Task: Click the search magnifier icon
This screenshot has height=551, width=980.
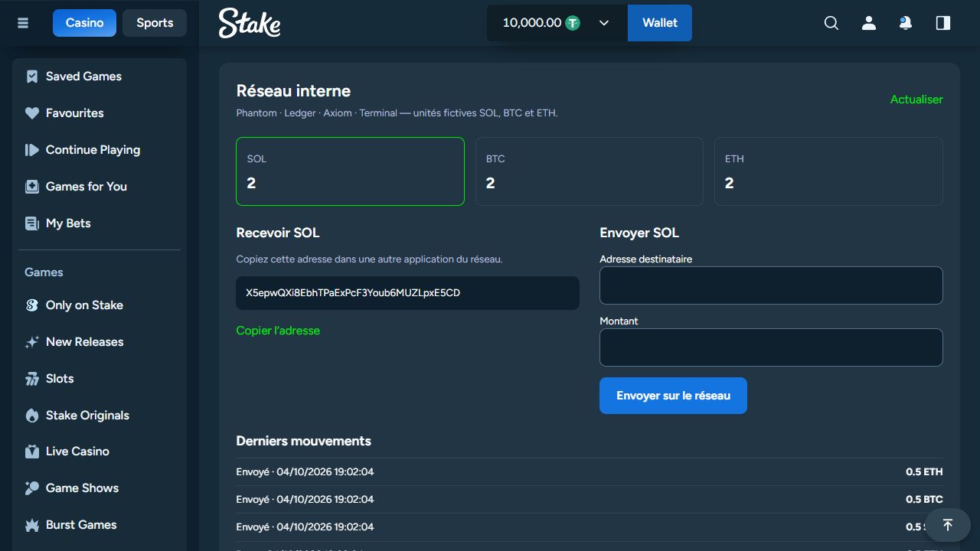Action: 831,23
